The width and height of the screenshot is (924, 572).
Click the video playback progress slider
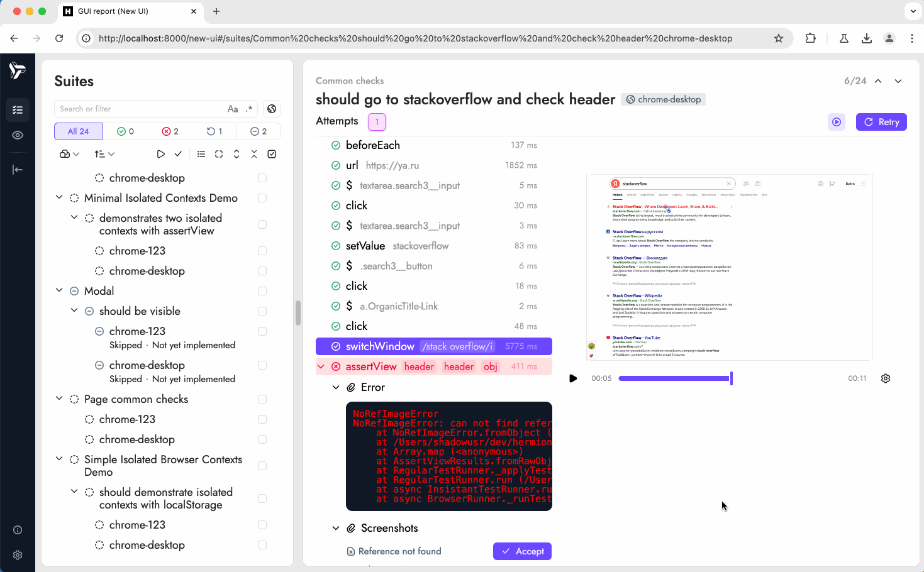click(674, 378)
